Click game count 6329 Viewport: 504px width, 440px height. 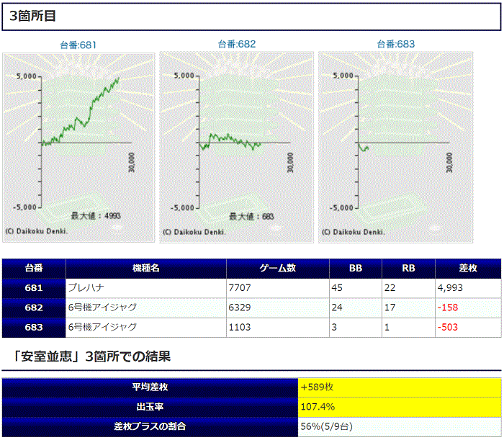[x=278, y=308]
